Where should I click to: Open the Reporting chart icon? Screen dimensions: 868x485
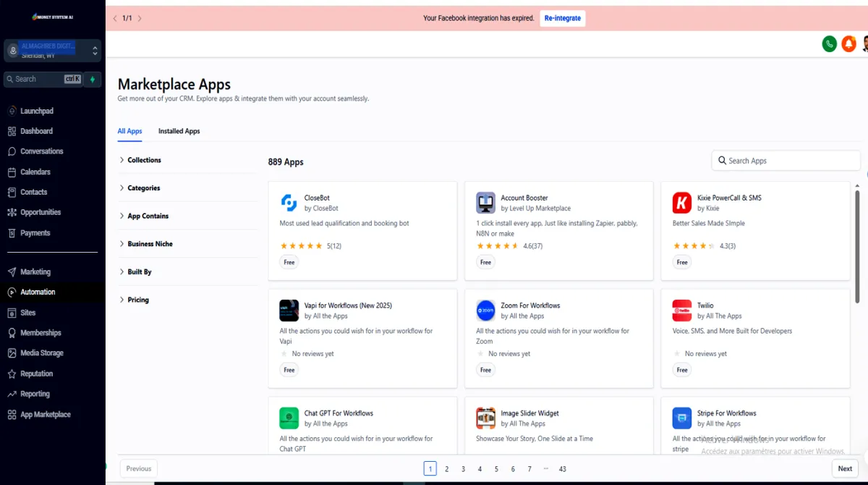(x=12, y=395)
